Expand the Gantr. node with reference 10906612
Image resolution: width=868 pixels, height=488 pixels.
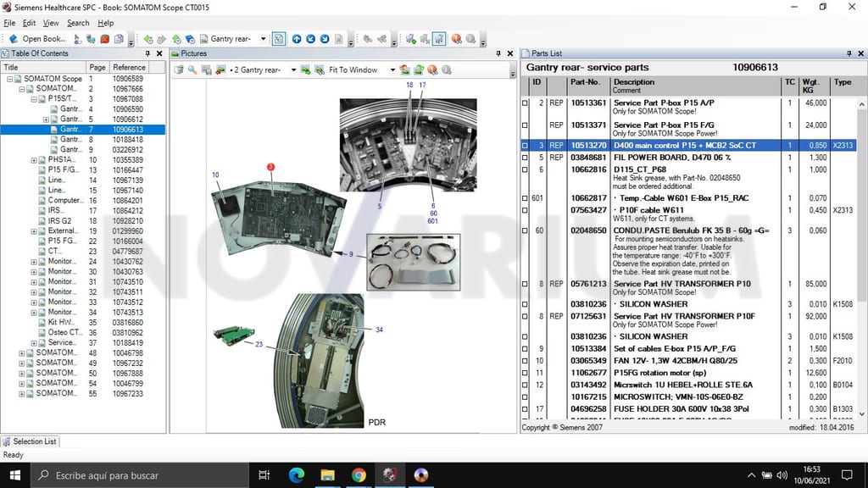[x=46, y=119]
